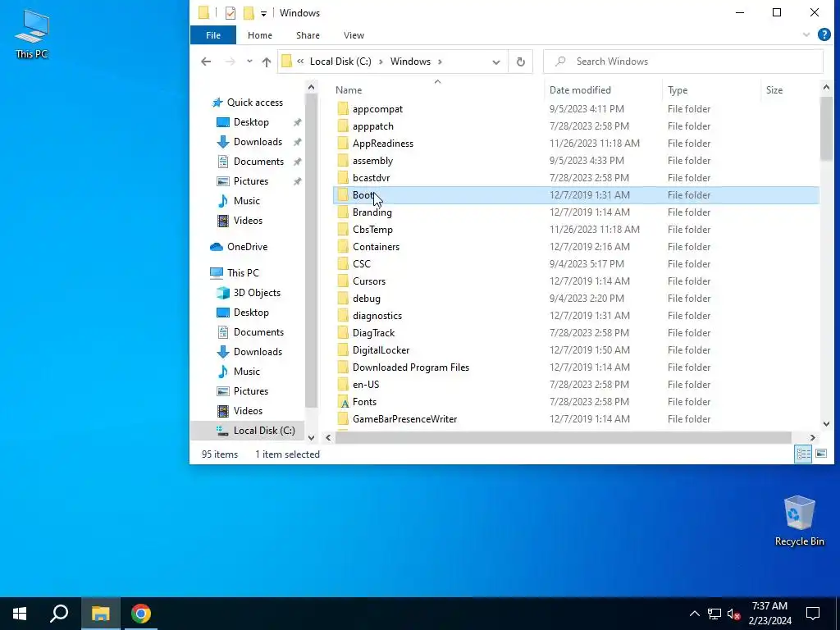The height and width of the screenshot is (630, 840).
Task: Refresh the Windows folder view
Action: click(520, 62)
